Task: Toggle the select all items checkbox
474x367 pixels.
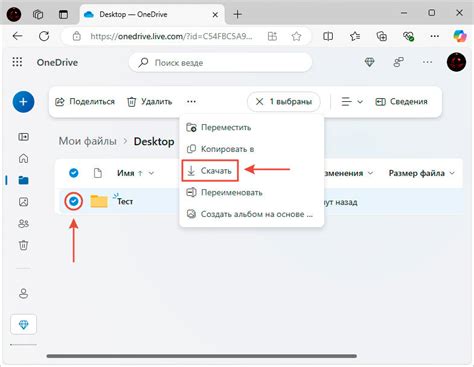Action: click(x=74, y=173)
